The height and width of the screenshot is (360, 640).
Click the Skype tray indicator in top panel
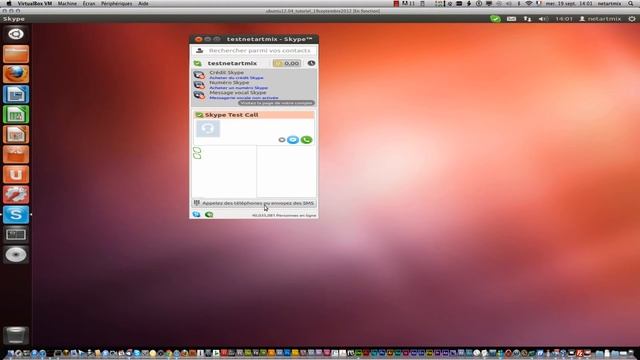click(495, 19)
